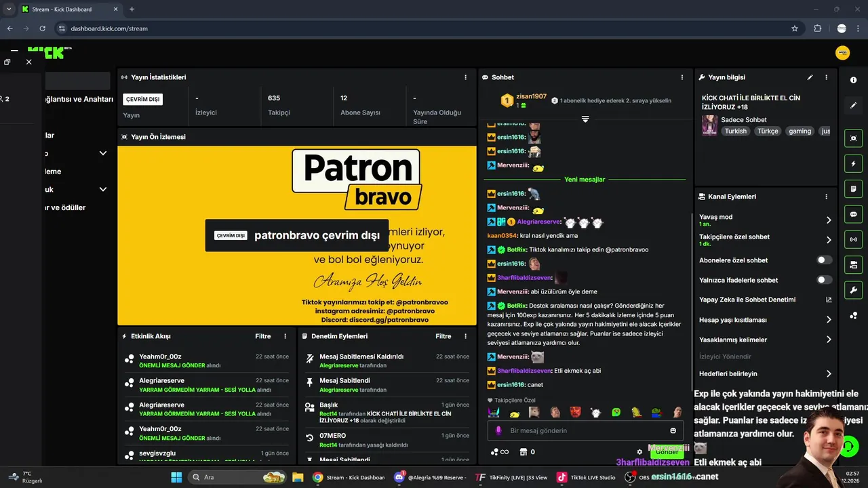Collapse the chat leaderboard chevron

point(585,119)
